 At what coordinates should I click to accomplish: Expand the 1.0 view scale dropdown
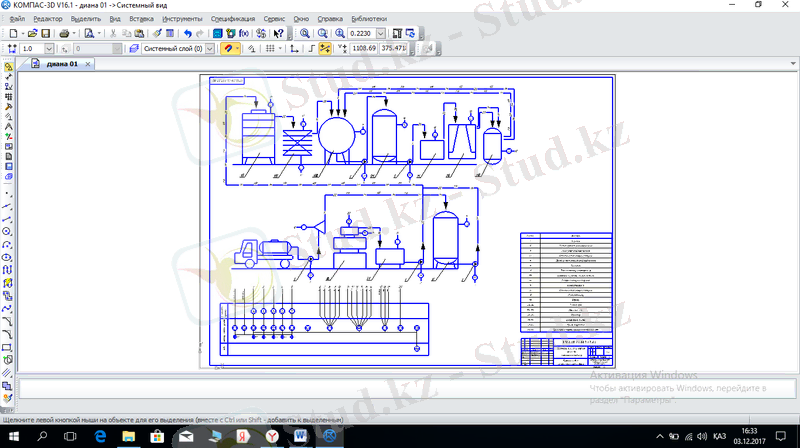click(x=50, y=48)
